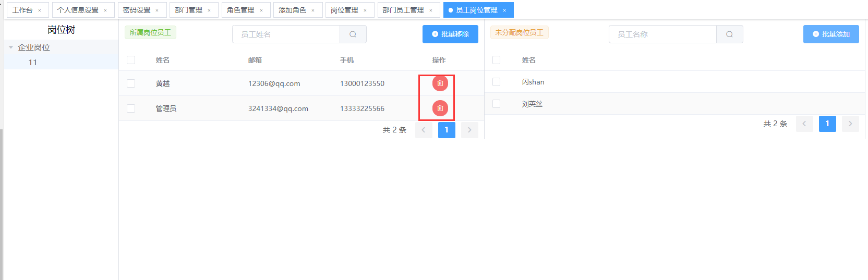Close the 工作台 tab
868x280 pixels.
coord(40,10)
